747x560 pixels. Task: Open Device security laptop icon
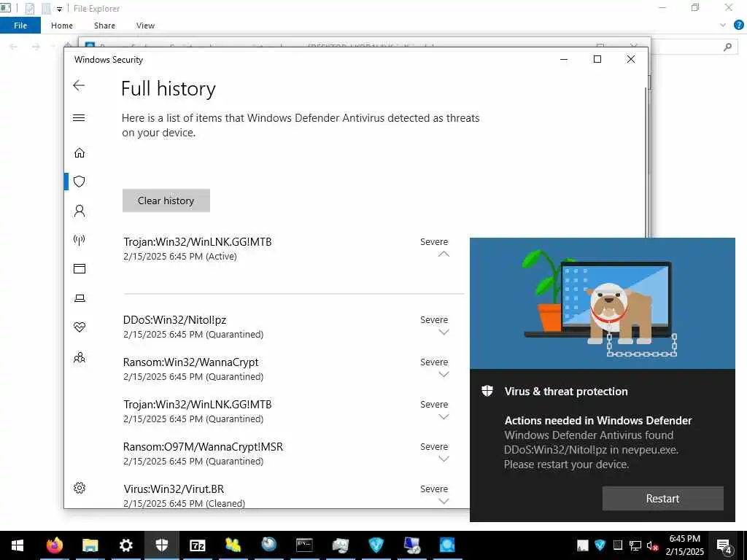80,298
